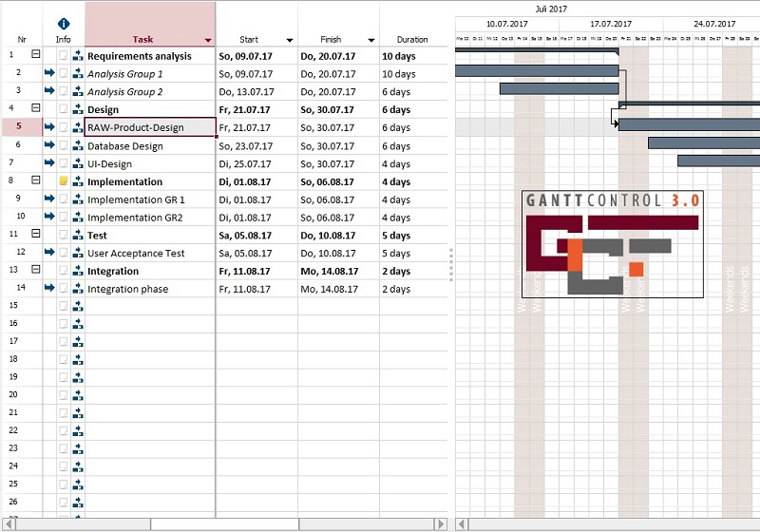Collapse the Test task group
760x532 pixels.
[x=36, y=234]
